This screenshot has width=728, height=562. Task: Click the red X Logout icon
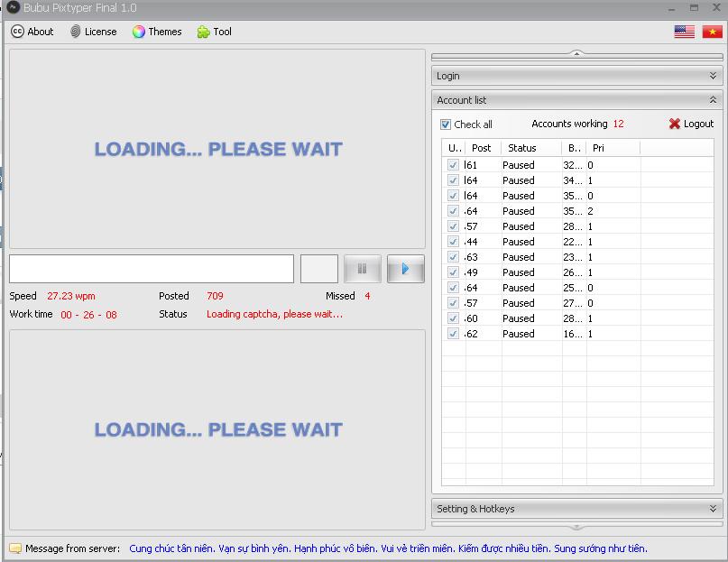click(675, 124)
